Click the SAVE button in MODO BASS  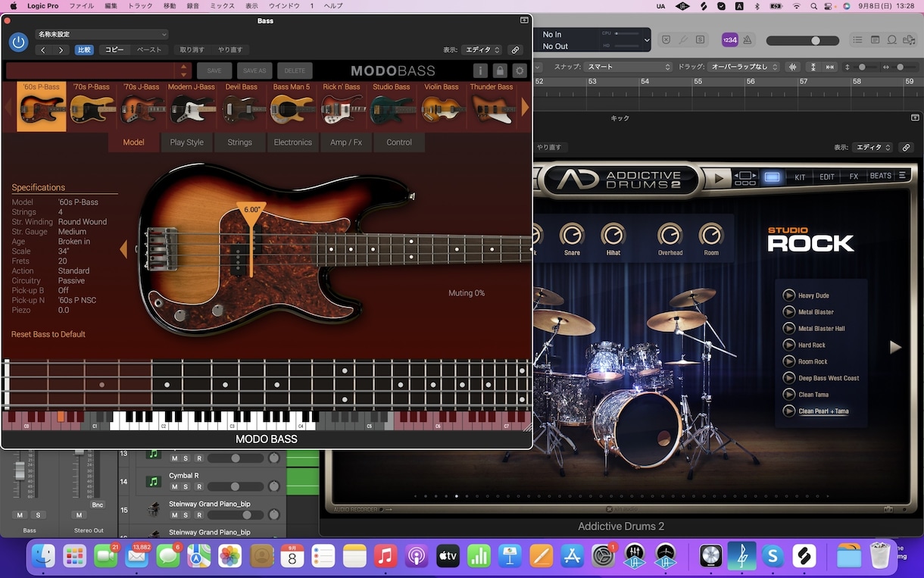click(214, 70)
